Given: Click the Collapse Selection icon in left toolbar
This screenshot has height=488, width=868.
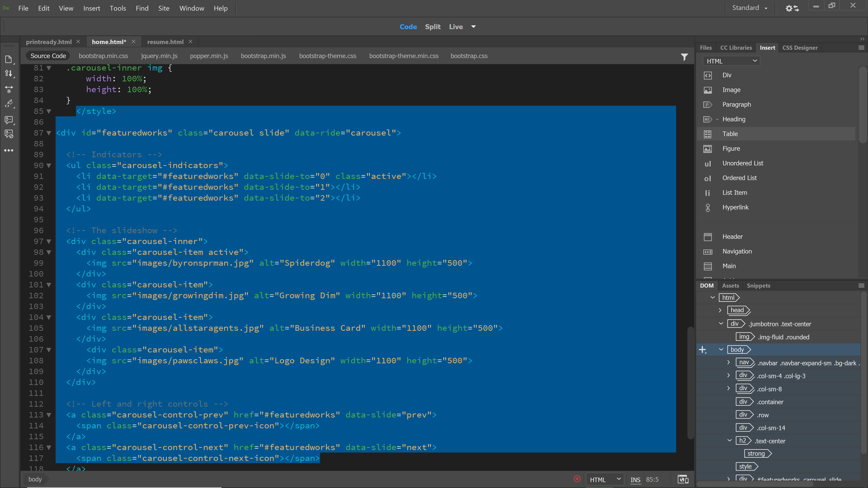Looking at the screenshot, I should [9, 90].
